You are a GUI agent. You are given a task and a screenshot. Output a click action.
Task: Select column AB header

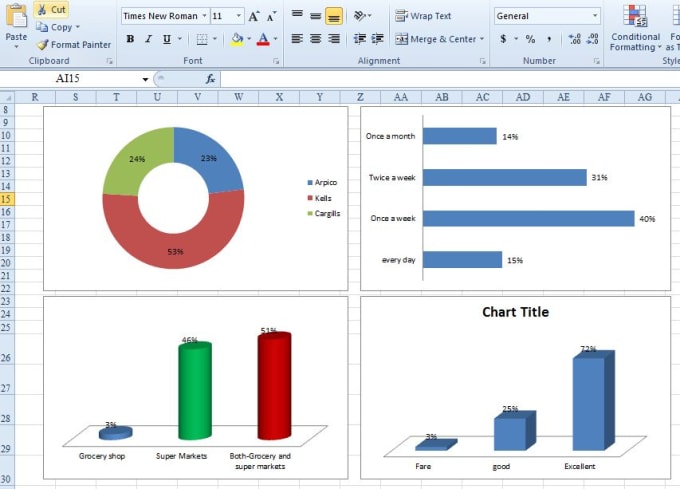click(x=441, y=97)
